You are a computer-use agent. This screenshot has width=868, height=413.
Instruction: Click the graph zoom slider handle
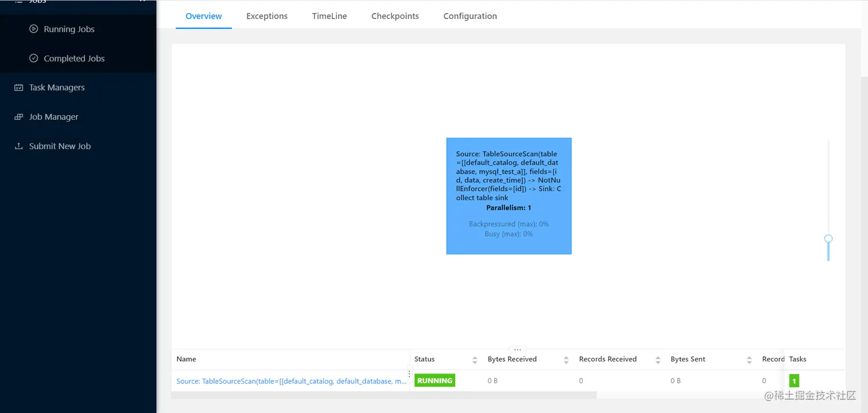(828, 239)
